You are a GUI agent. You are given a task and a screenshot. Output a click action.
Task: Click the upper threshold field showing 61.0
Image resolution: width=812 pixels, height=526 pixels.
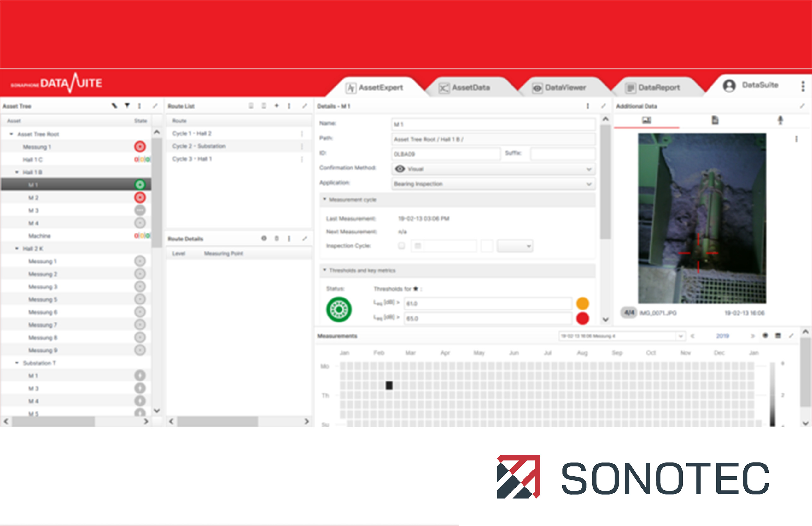pyautogui.click(x=488, y=304)
